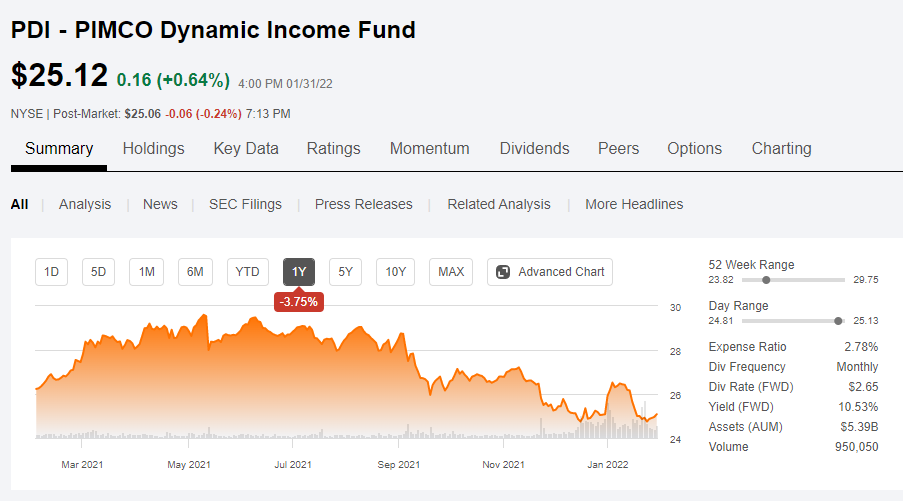
Task: Show Related Analysis headlines
Action: (499, 204)
